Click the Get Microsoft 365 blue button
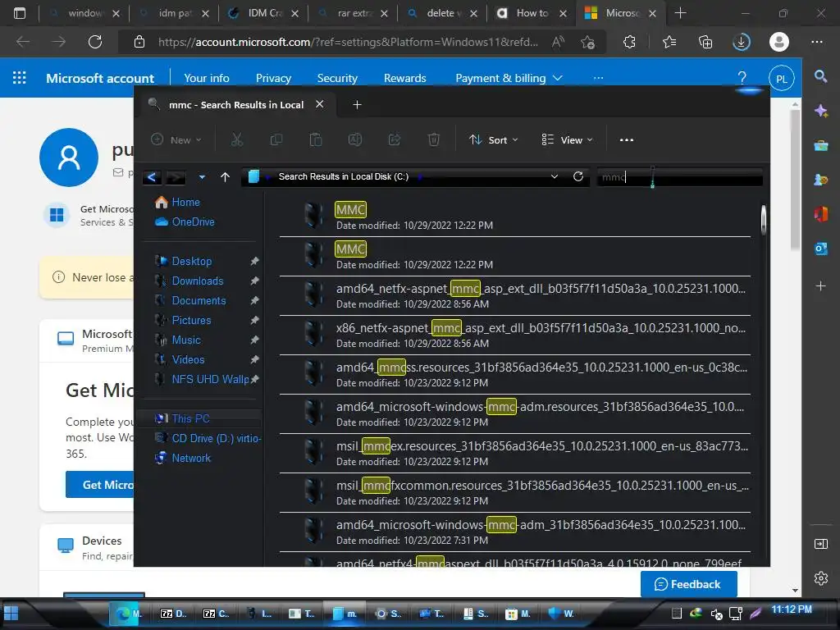This screenshot has height=630, width=840. tap(99, 484)
